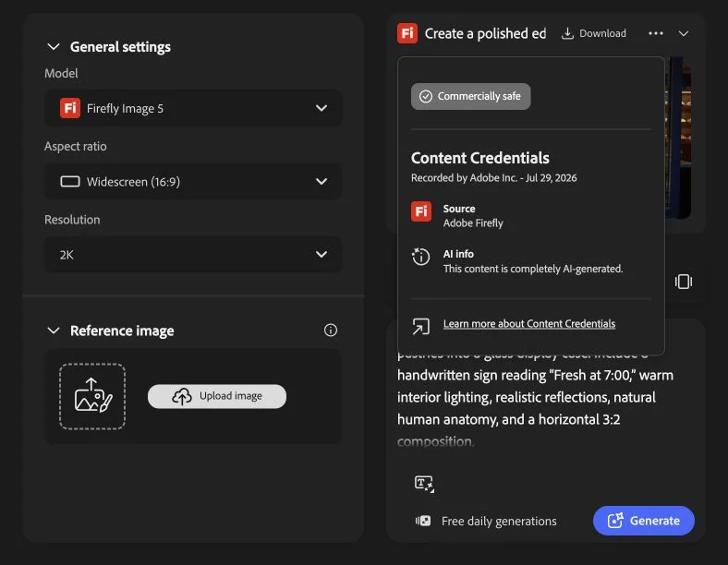Open Learn more about Content Credentials link
This screenshot has height=565, width=728.
coord(529,324)
